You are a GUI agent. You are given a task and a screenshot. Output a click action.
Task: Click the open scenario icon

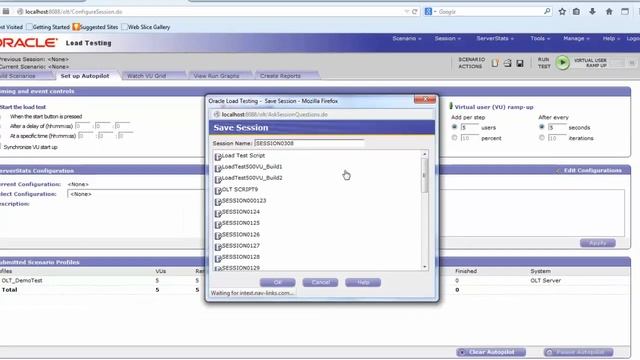[x=507, y=63]
